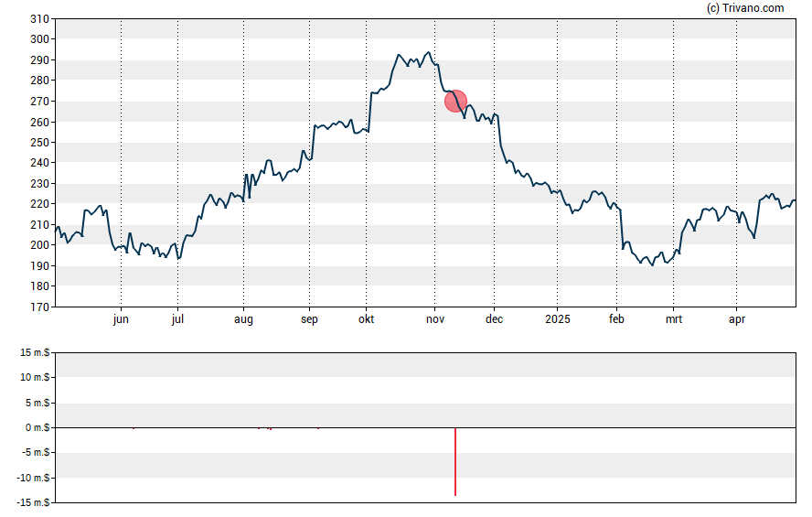Click the 270 price axis label

(x=40, y=102)
